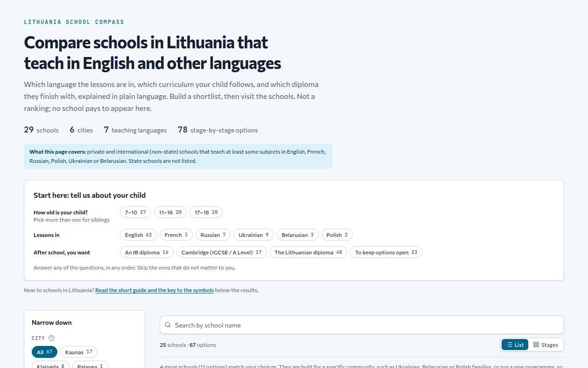
Task: Click the 'How old is your child?' label
Action: coord(61,213)
